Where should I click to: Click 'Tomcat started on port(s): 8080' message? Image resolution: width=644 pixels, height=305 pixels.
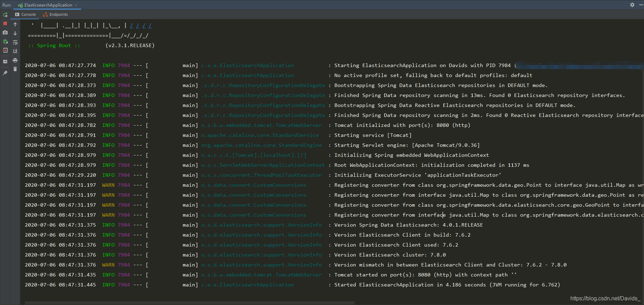click(426, 275)
